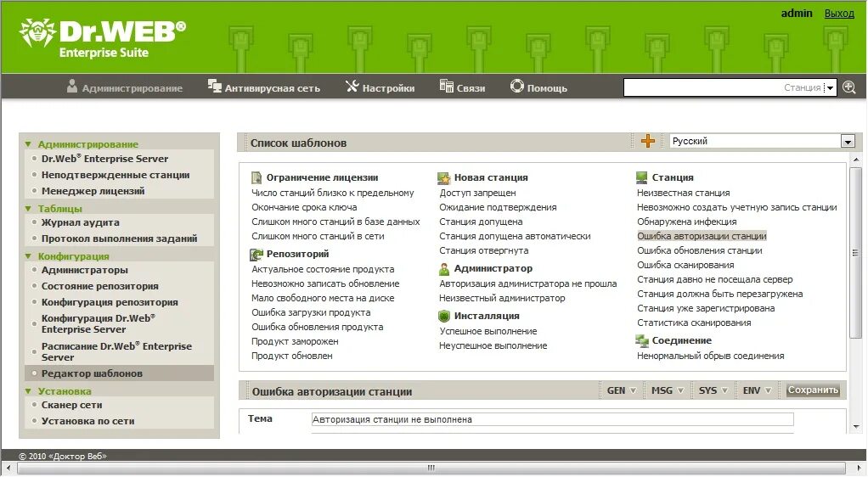Image resolution: width=868 pixels, height=477 pixels.
Task: Select template Неизвестный администратор
Action: coord(502,298)
